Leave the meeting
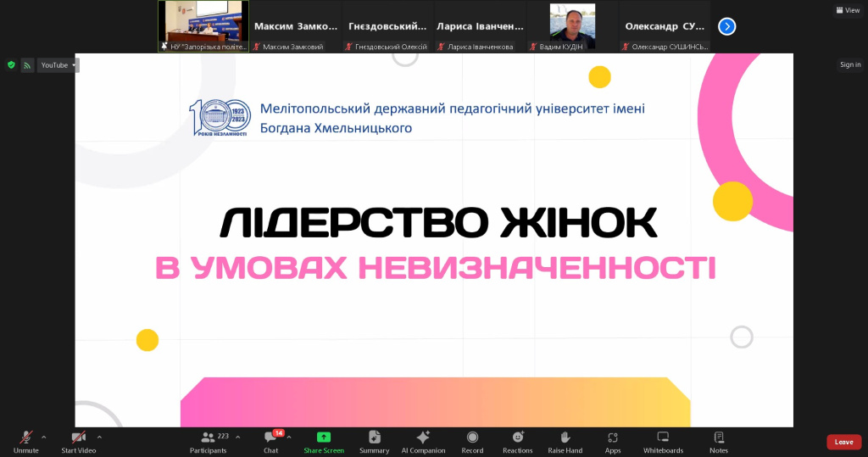 pyautogui.click(x=843, y=442)
